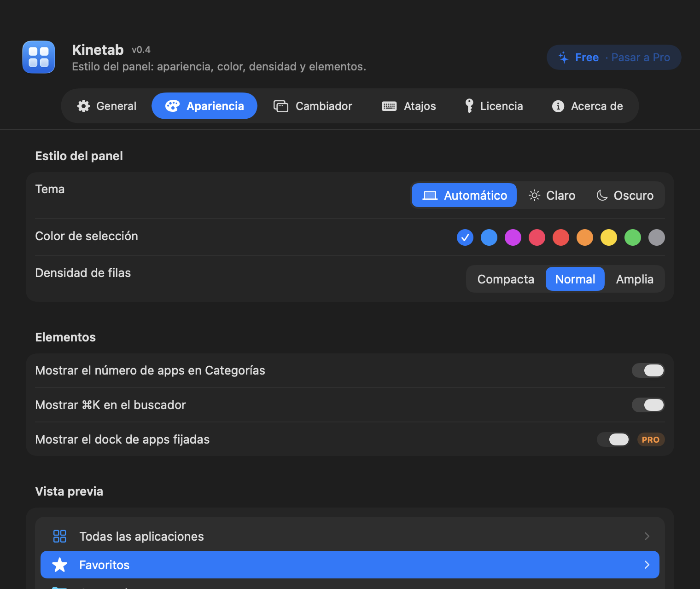This screenshot has width=700, height=589.
Task: Expand Favoritos using its chevron arrow
Action: click(x=647, y=565)
